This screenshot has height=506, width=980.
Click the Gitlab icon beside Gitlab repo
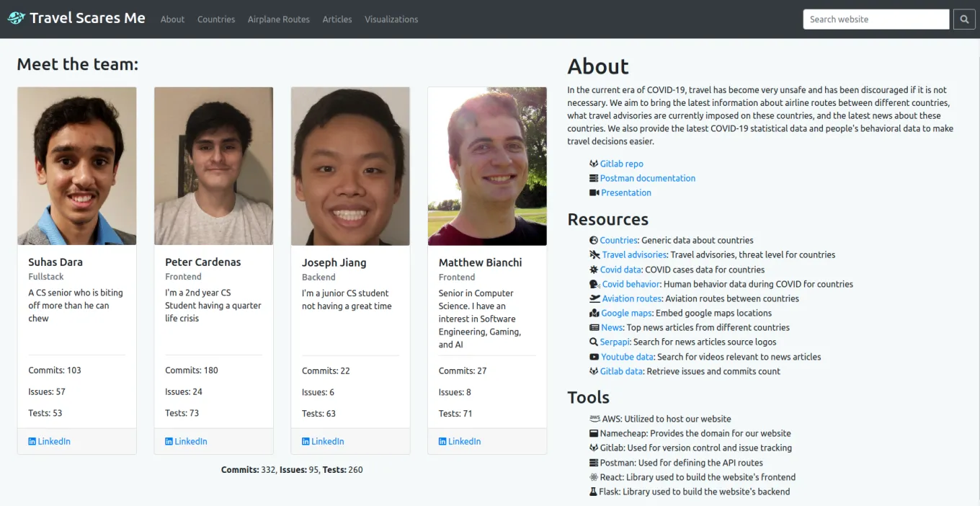click(594, 164)
